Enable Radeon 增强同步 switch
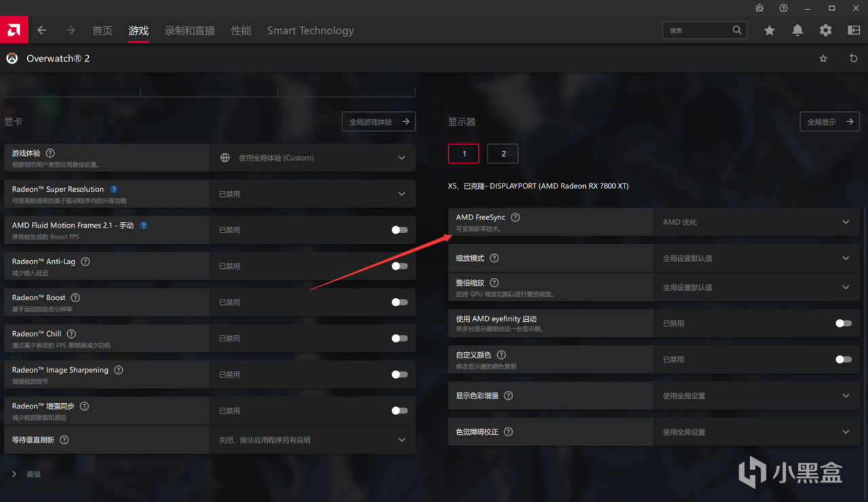The height and width of the screenshot is (502, 868). [400, 411]
